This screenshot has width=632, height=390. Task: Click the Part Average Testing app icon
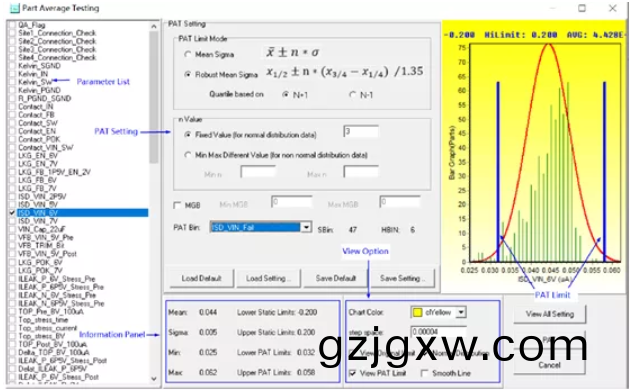tap(15, 8)
